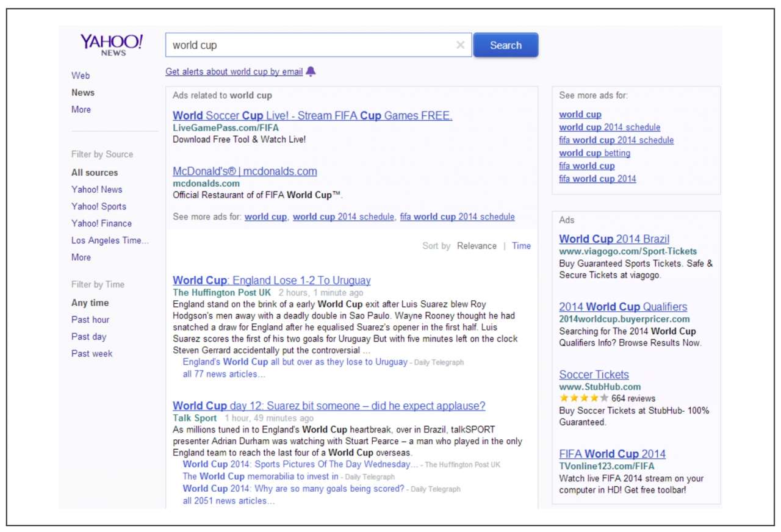
Task: Open World Cup day 12 Suarez article
Action: pos(329,406)
